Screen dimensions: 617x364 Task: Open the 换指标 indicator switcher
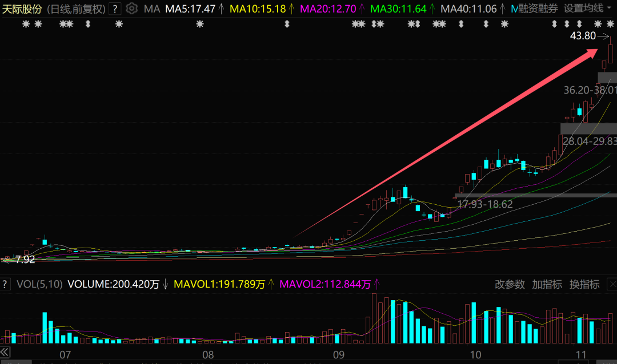[584, 284]
